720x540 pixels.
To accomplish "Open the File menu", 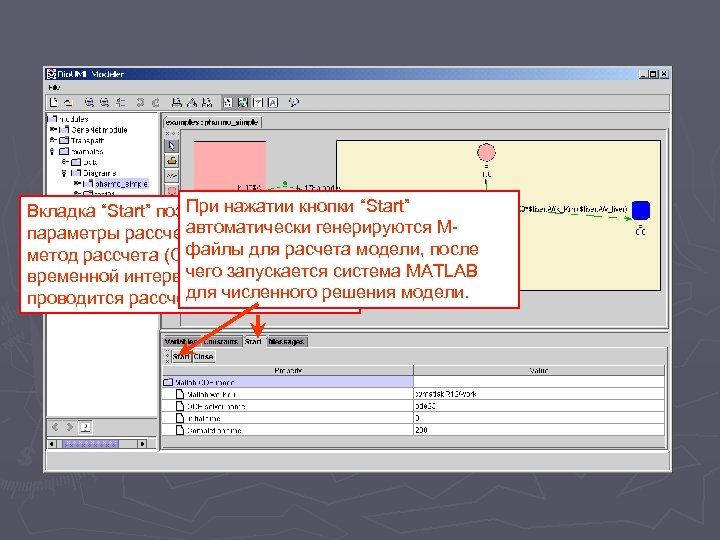I will point(54,87).
